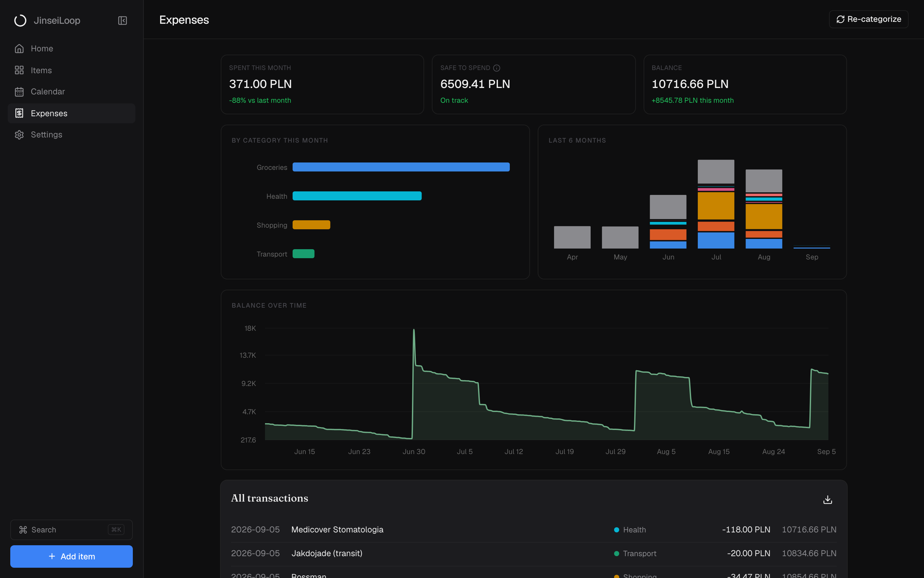The height and width of the screenshot is (578, 924).
Task: Click the Jun stacked bar
Action: tap(668, 222)
